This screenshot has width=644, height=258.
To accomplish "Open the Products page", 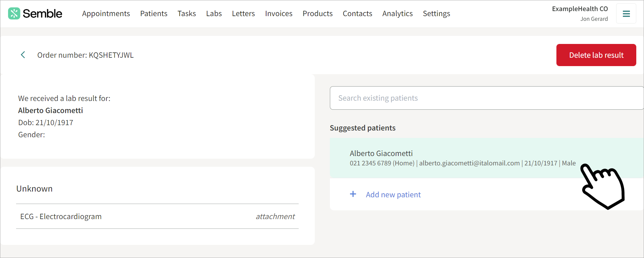I will (x=317, y=13).
